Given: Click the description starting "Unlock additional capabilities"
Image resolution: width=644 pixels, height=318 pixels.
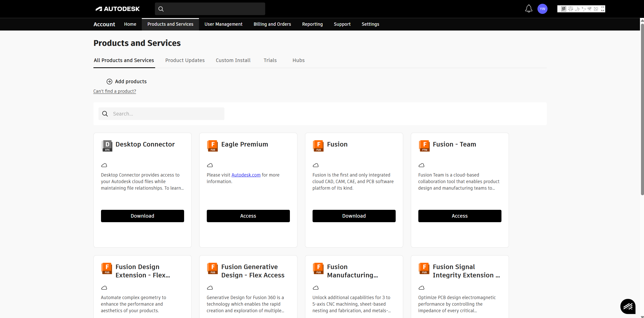Looking at the screenshot, I should tap(352, 304).
